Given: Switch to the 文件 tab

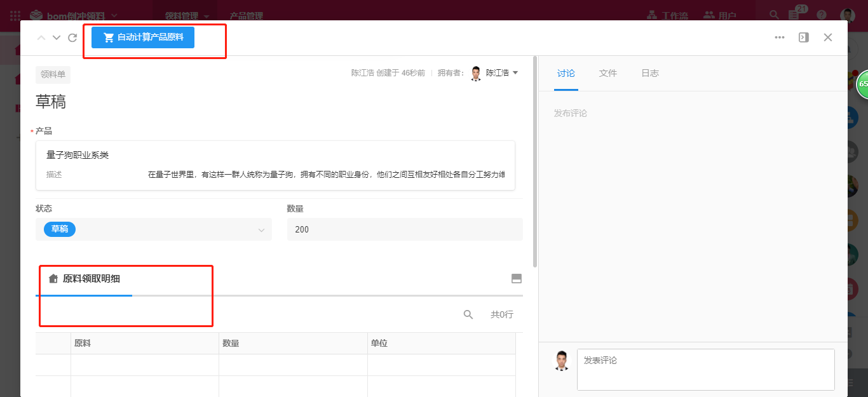Looking at the screenshot, I should pos(607,73).
